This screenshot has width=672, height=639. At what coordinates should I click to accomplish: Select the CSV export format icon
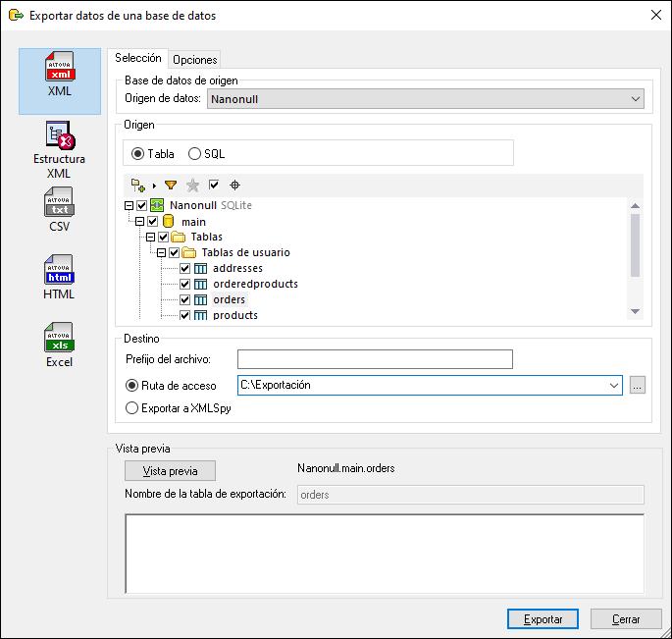pyautogui.click(x=59, y=209)
